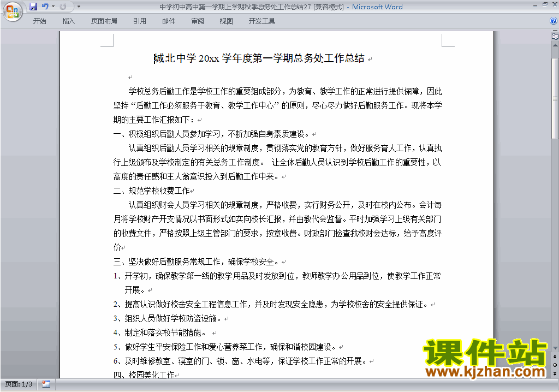Open Word Help question mark icon

coord(554,21)
